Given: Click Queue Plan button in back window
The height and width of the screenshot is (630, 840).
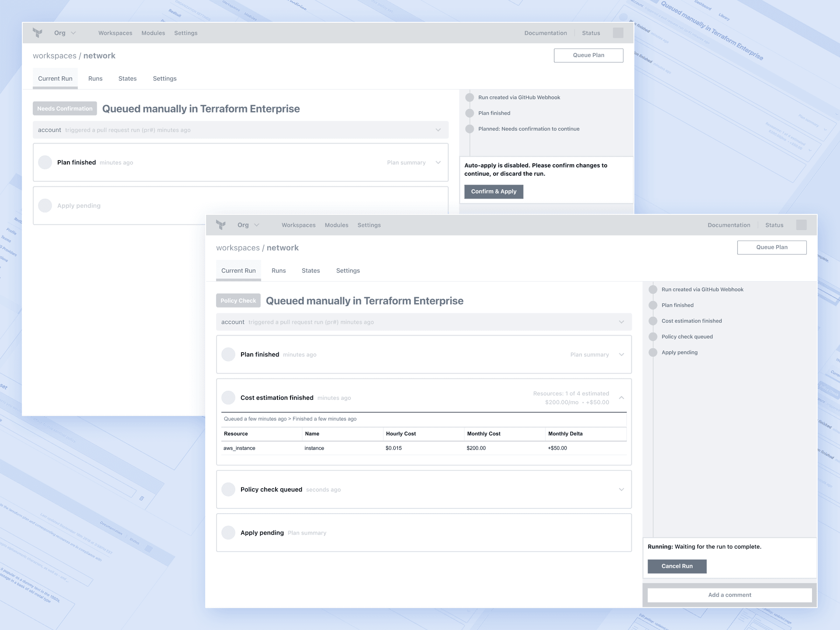Looking at the screenshot, I should coord(588,55).
